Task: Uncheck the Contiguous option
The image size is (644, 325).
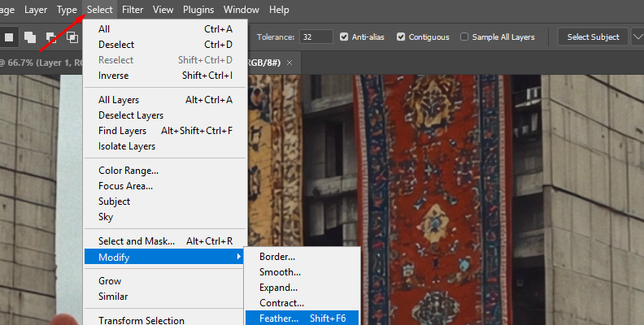Action: point(401,37)
